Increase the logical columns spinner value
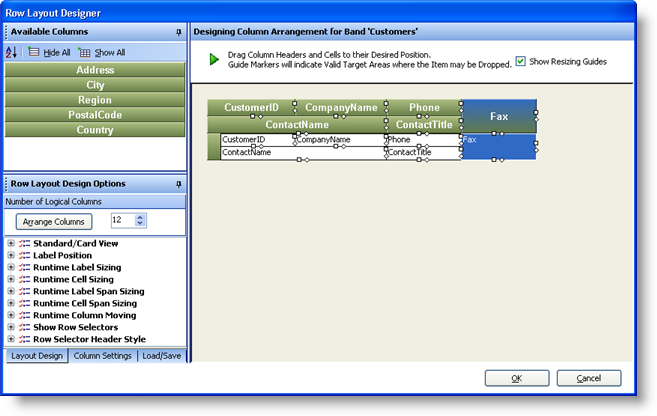The image size is (657, 416). [140, 217]
